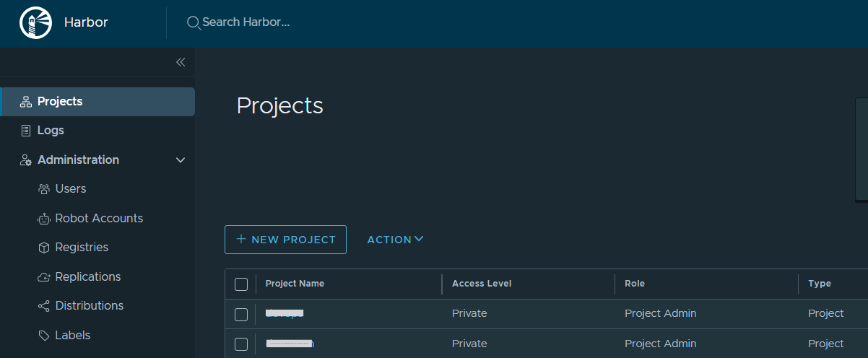Collapse the sidebar with double-chevron arrow
The height and width of the screenshot is (358, 868).
[181, 62]
